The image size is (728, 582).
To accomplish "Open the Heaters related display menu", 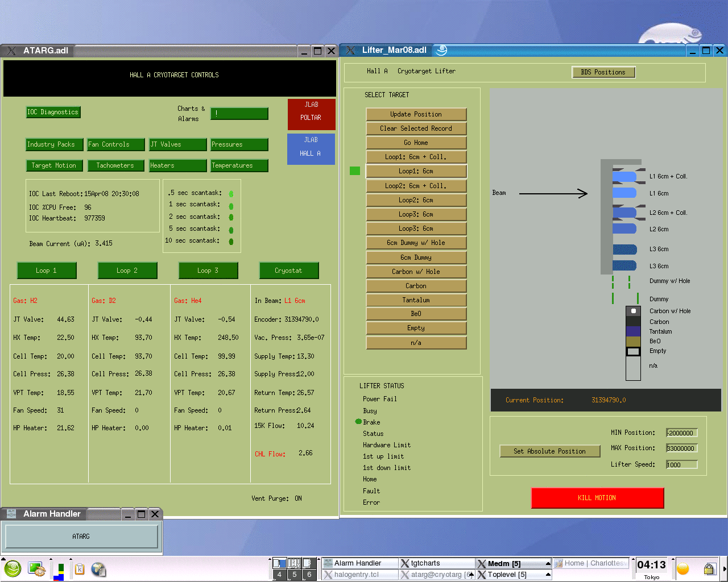I will pyautogui.click(x=178, y=165).
